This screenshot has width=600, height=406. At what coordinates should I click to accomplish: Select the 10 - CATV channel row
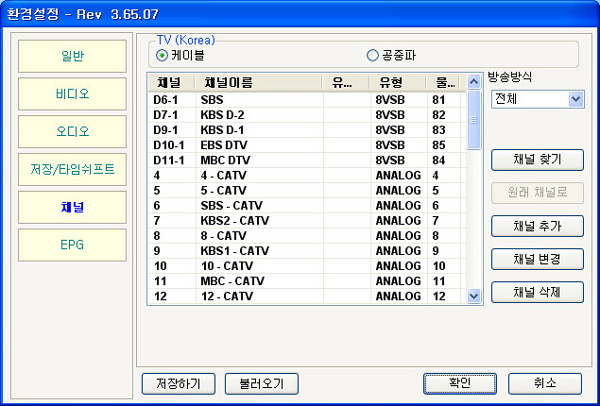(307, 266)
